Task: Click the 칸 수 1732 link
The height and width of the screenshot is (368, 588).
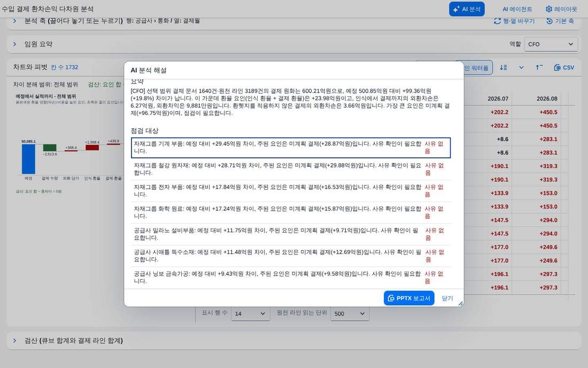Action: click(x=65, y=67)
